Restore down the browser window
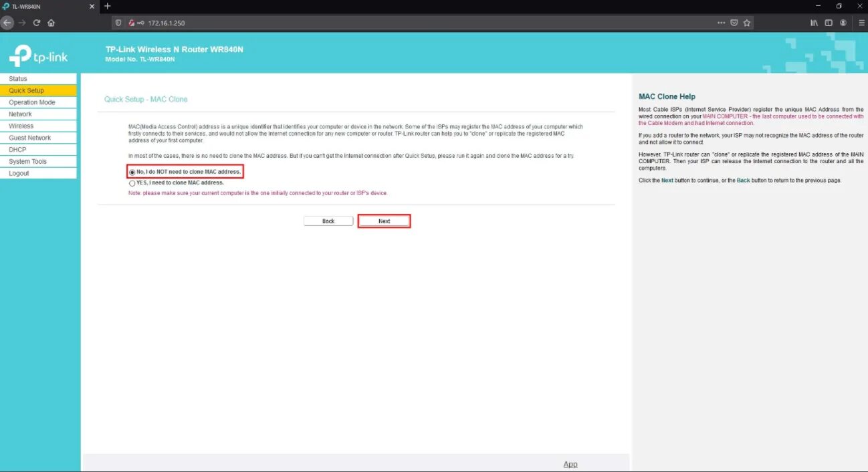The height and width of the screenshot is (472, 868). (839, 6)
